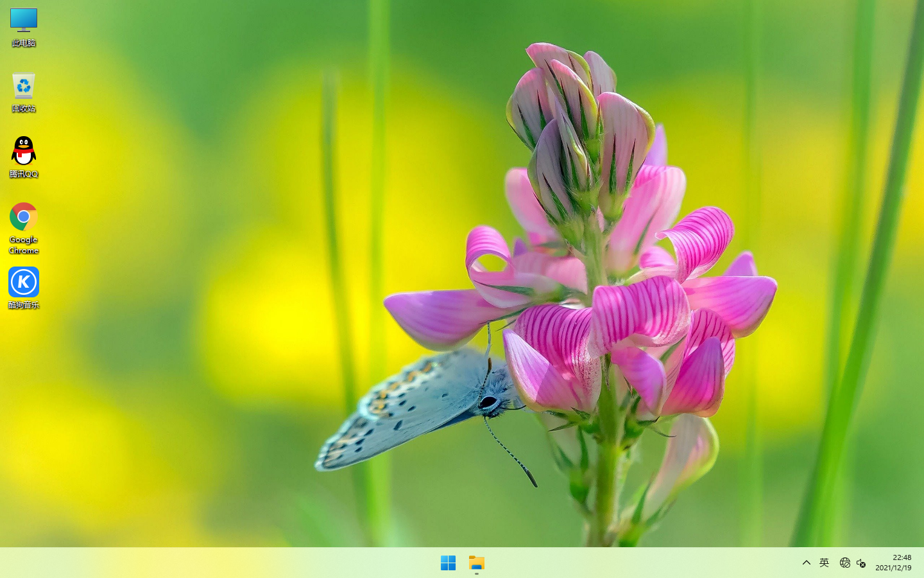
Task: Open the Windows Start menu button
Action: tap(448, 563)
